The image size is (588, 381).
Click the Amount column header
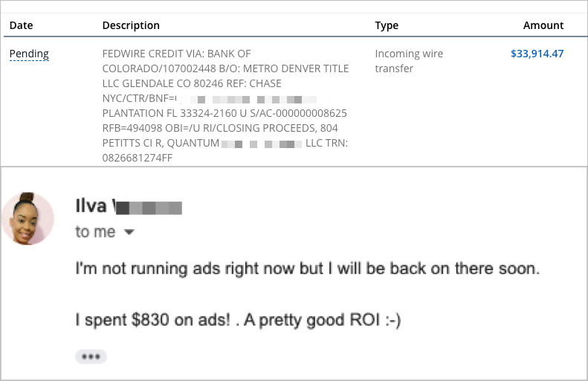tap(543, 25)
